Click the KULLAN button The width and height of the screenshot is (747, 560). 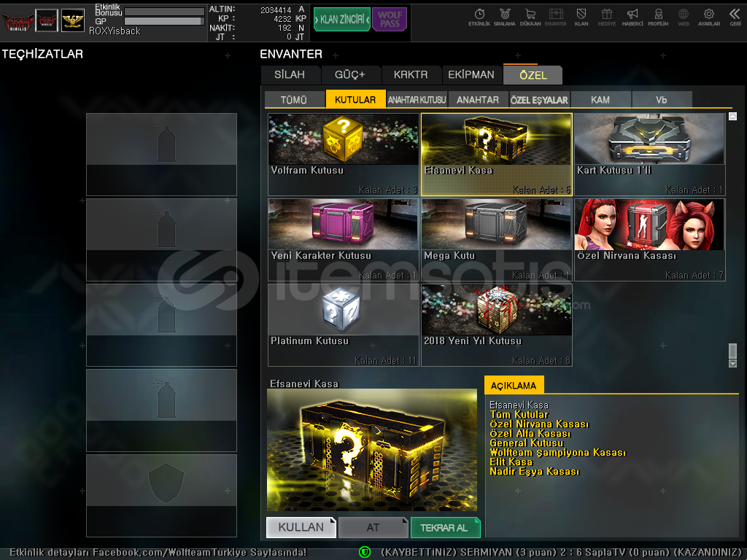(301, 527)
